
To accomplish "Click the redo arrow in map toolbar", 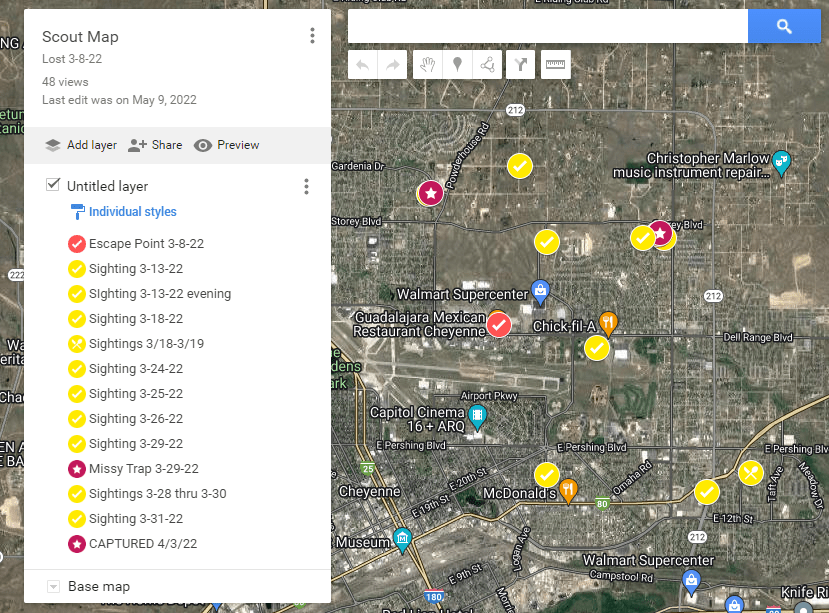I will click(x=393, y=65).
